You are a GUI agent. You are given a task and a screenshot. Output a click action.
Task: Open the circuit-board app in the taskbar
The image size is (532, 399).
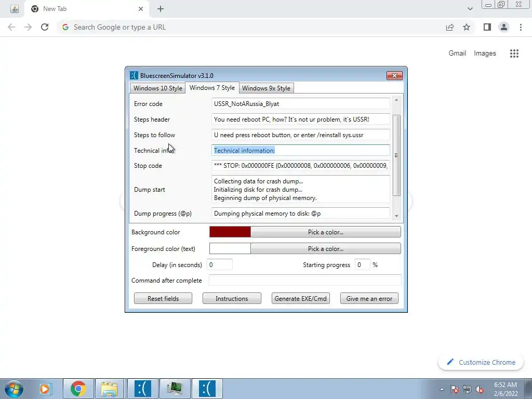175,389
